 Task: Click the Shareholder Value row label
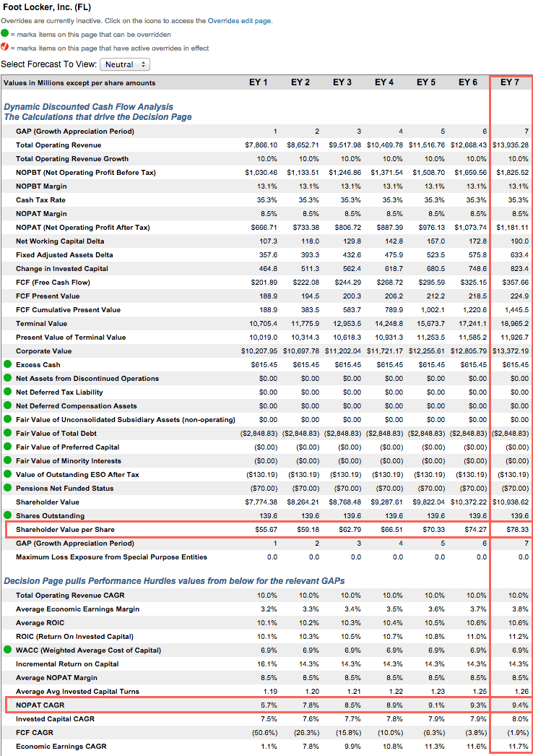tap(48, 502)
